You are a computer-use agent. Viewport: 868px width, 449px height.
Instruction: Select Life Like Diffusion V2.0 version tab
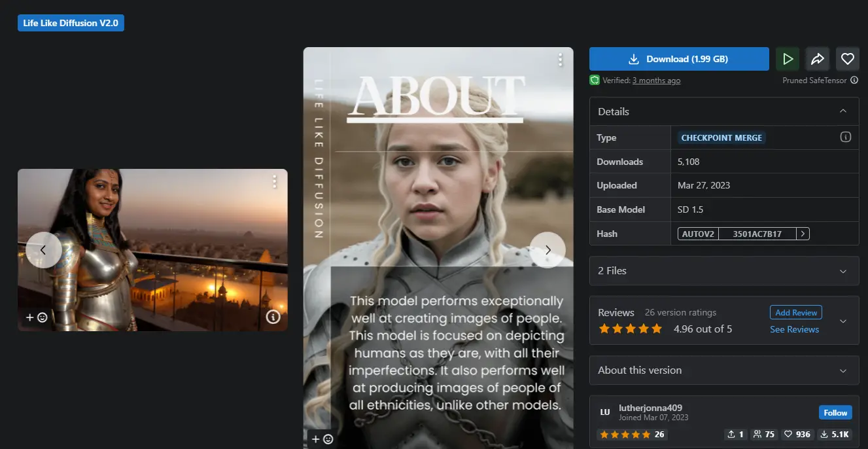[x=71, y=23]
